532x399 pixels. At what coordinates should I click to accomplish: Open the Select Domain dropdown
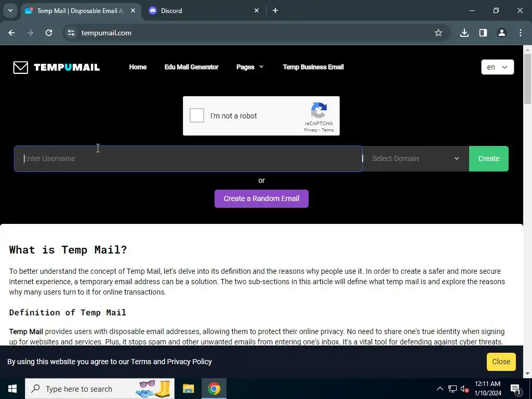(416, 158)
